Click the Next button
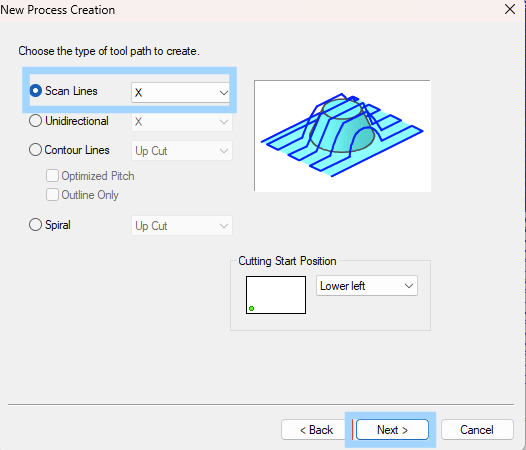Image resolution: width=526 pixels, height=450 pixels. point(392,430)
